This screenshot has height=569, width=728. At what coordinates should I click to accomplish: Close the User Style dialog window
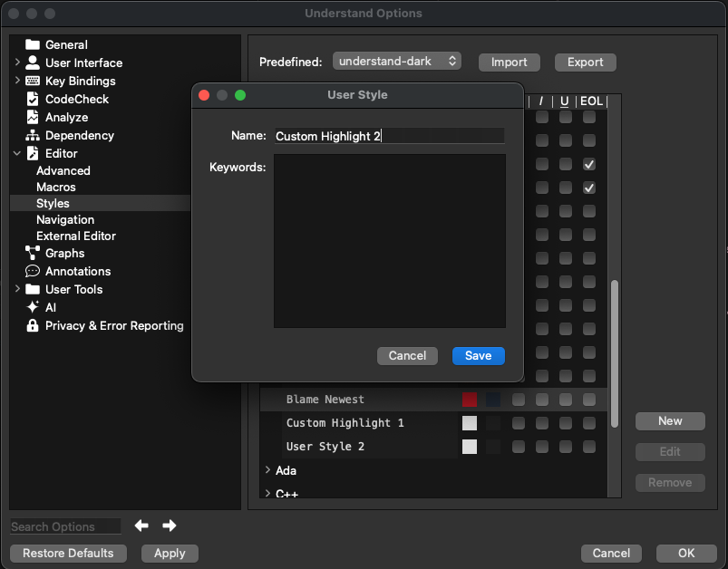coord(204,95)
